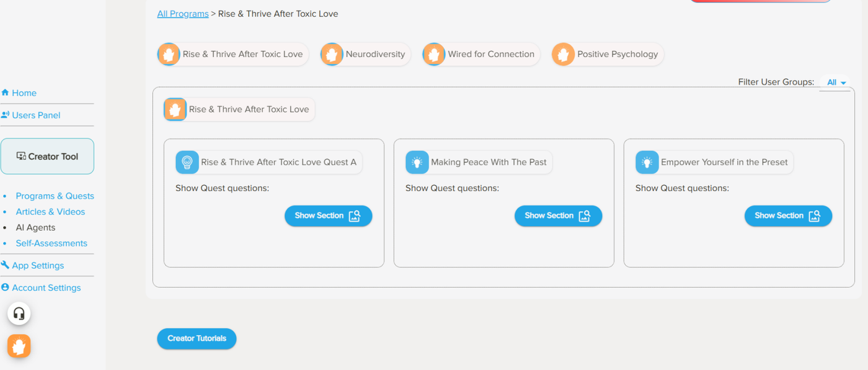Open the Creator Tool panel button
The image size is (868, 370).
click(x=47, y=156)
